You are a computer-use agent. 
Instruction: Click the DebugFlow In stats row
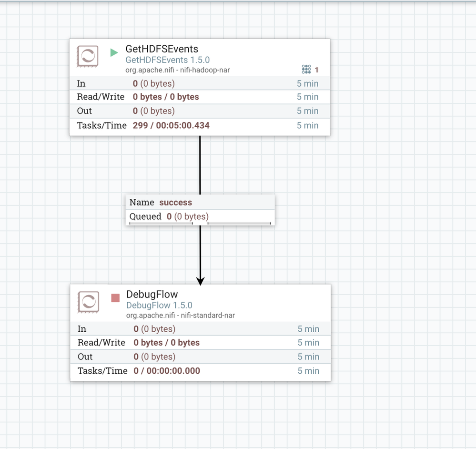tap(200, 329)
